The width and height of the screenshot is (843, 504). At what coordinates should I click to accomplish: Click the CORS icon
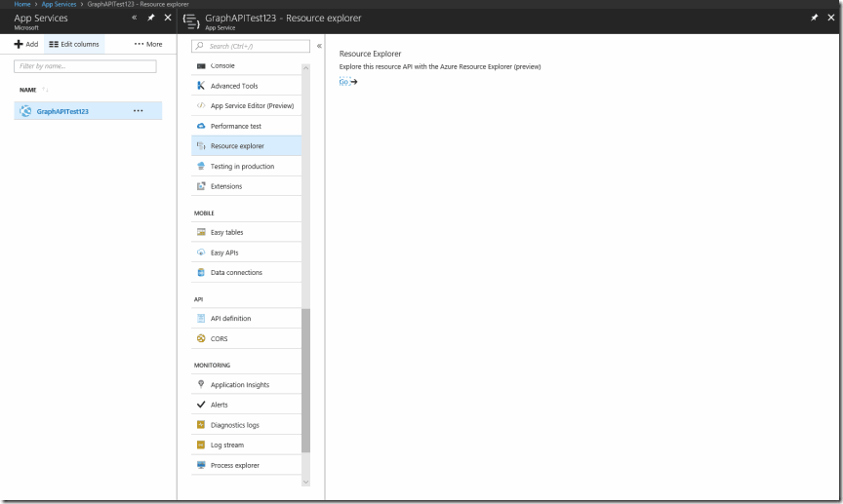[x=201, y=338]
